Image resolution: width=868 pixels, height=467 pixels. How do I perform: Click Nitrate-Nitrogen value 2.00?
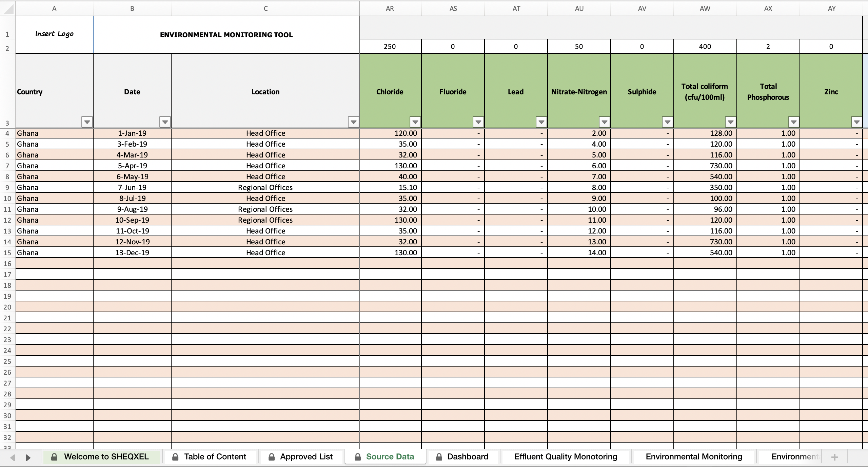point(579,133)
